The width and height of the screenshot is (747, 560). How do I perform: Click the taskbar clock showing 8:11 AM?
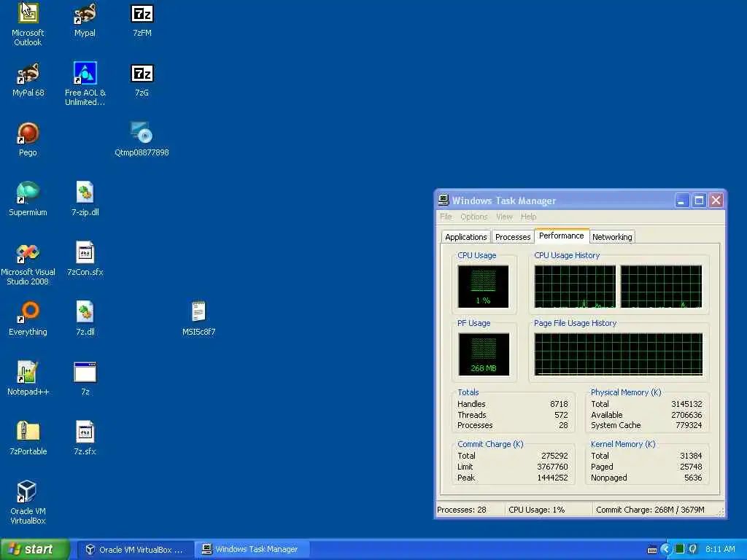720,550
